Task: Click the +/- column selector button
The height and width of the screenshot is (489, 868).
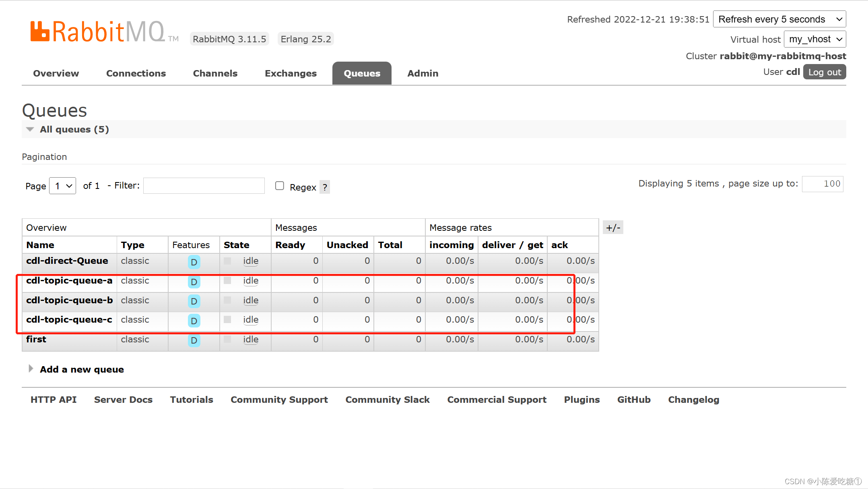Action: [x=613, y=228]
